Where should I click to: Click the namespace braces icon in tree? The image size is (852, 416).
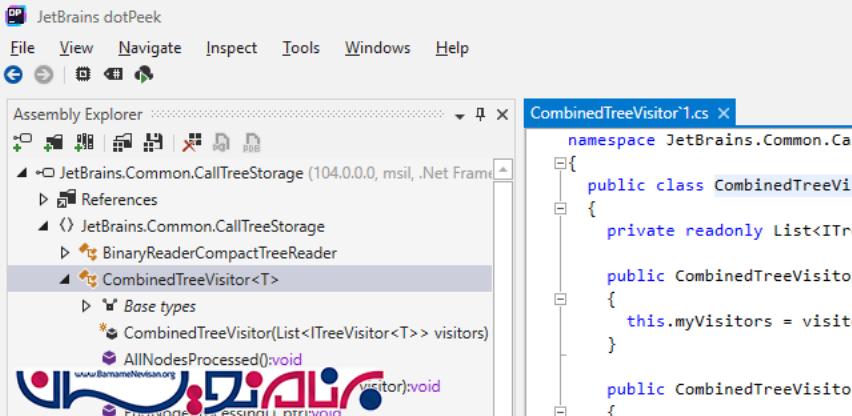[66, 226]
